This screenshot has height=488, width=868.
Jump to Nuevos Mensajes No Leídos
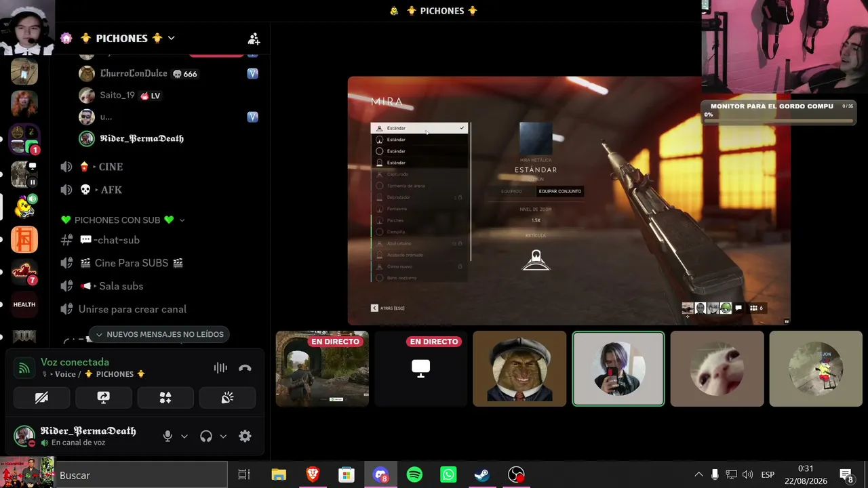pyautogui.click(x=159, y=334)
